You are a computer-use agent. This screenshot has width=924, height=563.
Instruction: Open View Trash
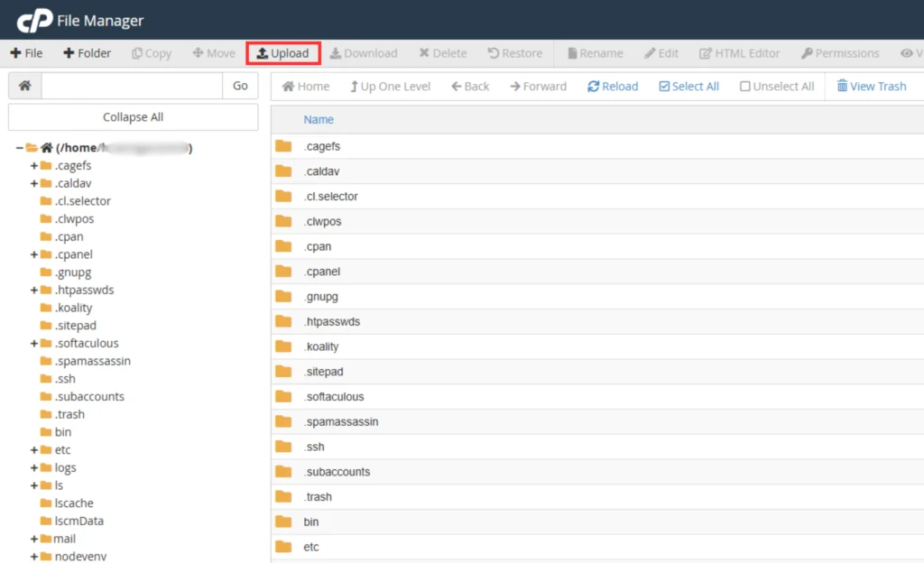[x=872, y=87]
